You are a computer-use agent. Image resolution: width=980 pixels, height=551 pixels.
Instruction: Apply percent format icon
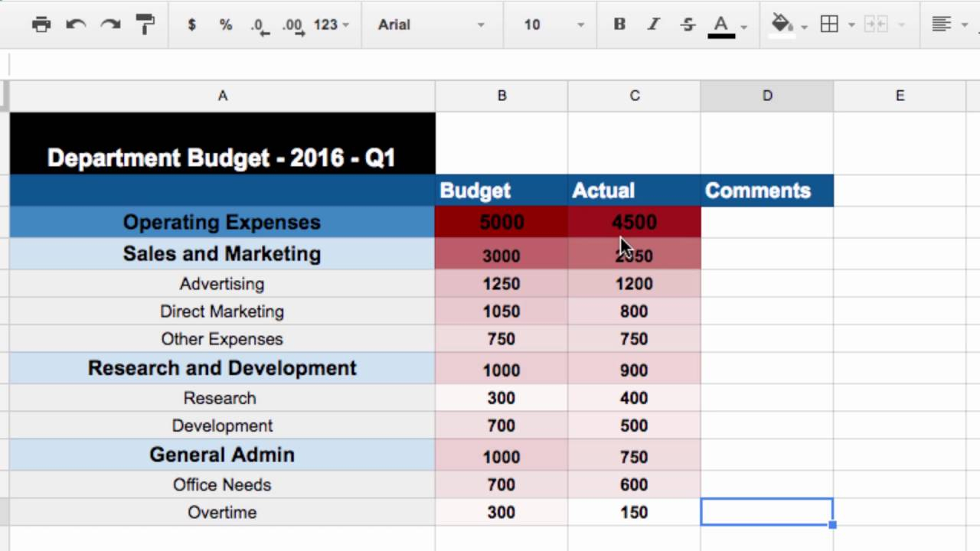225,24
